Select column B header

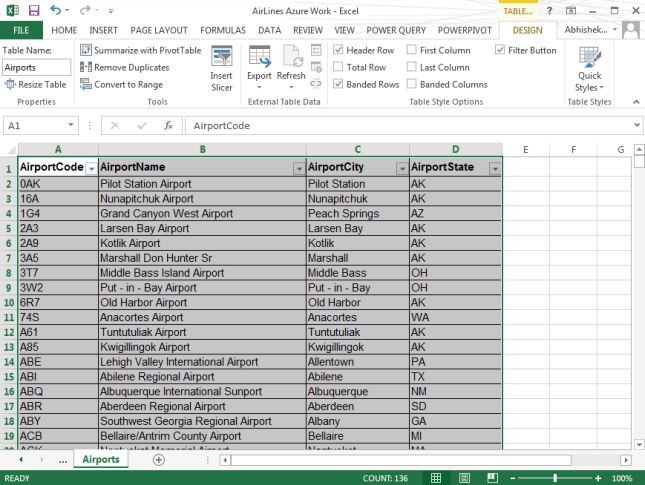202,149
